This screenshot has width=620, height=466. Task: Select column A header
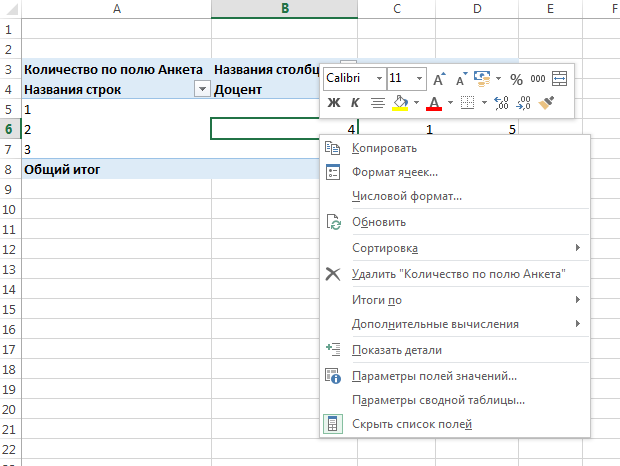(x=117, y=9)
